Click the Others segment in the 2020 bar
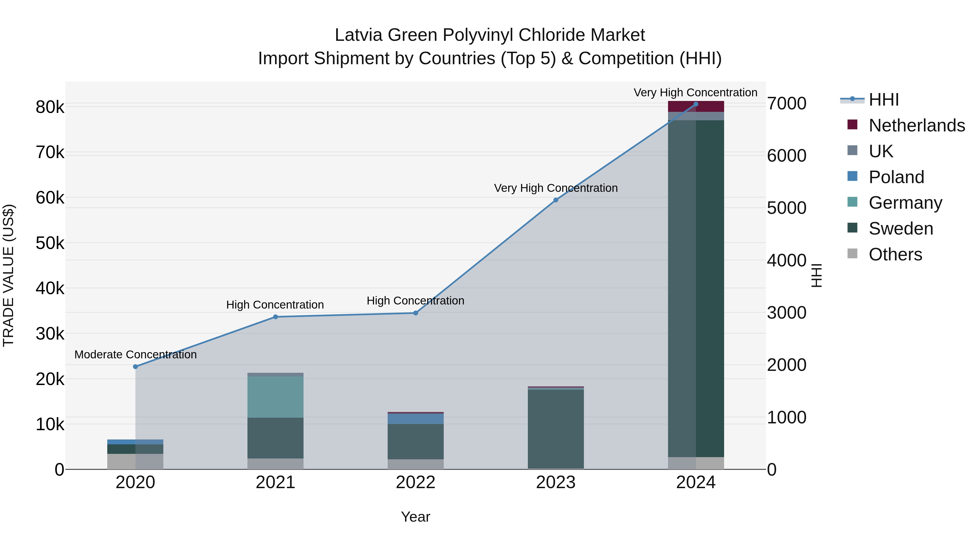This screenshot has height=551, width=980. pos(136,461)
